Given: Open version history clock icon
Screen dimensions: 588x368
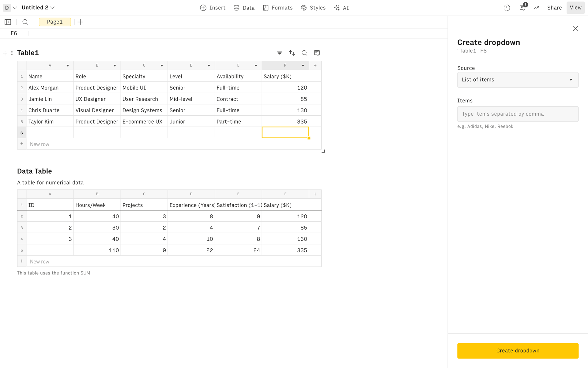Looking at the screenshot, I should tap(507, 8).
